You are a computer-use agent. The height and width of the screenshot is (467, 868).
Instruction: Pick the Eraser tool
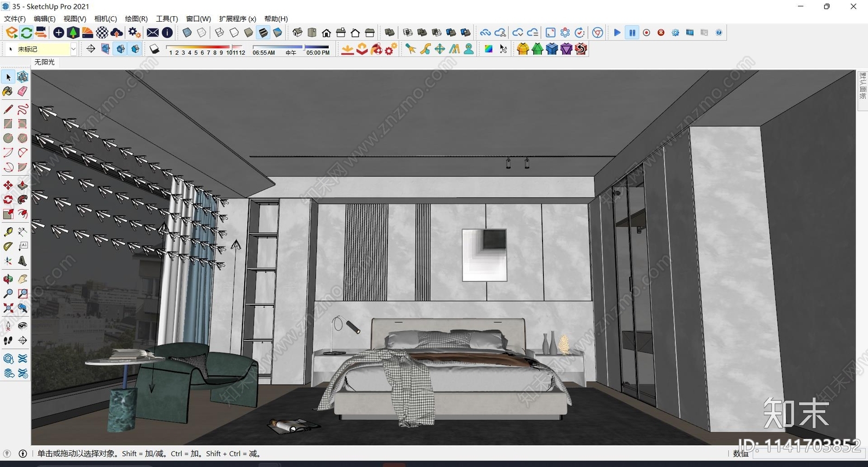(22, 91)
